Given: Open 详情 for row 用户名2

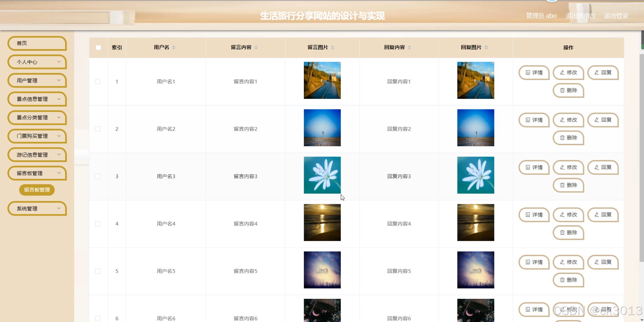Looking at the screenshot, I should [534, 120].
